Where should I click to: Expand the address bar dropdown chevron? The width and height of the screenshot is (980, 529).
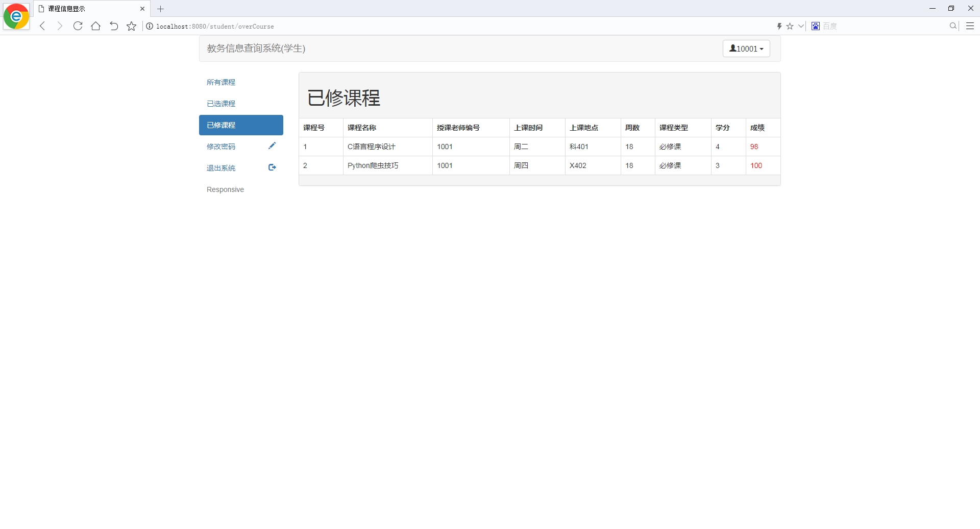click(801, 26)
